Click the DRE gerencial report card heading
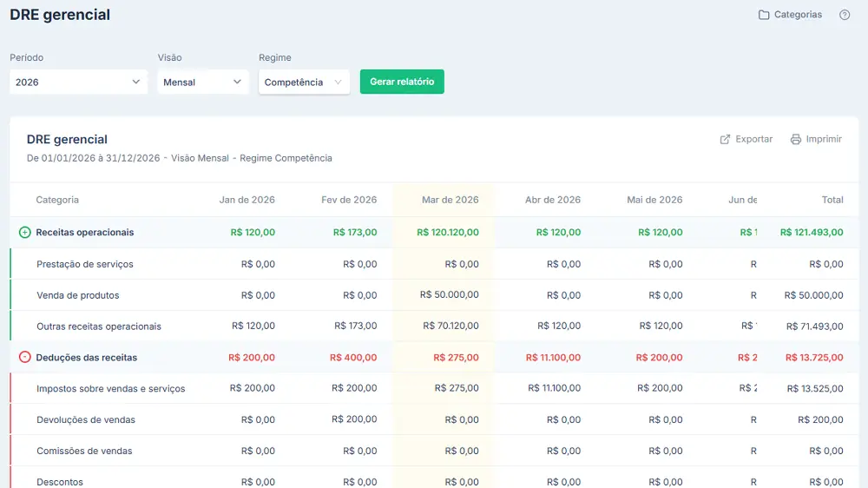Image resolution: width=868 pixels, height=488 pixels. click(67, 140)
